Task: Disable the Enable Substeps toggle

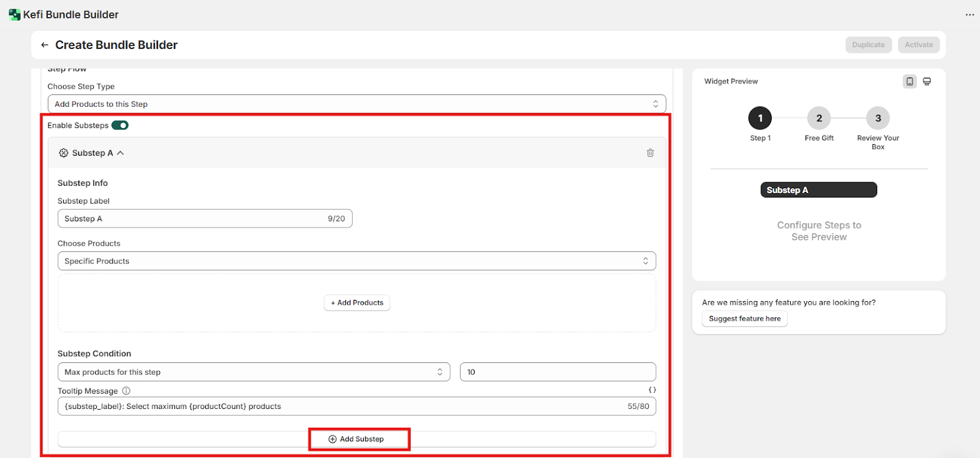Action: click(120, 125)
